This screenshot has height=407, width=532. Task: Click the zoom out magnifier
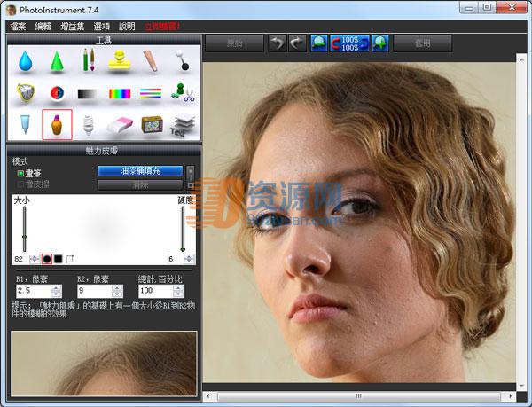(319, 43)
